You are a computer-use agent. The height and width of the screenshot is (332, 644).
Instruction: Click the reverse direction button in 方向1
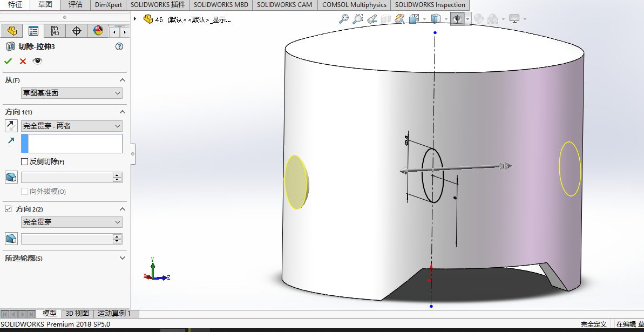(x=11, y=126)
